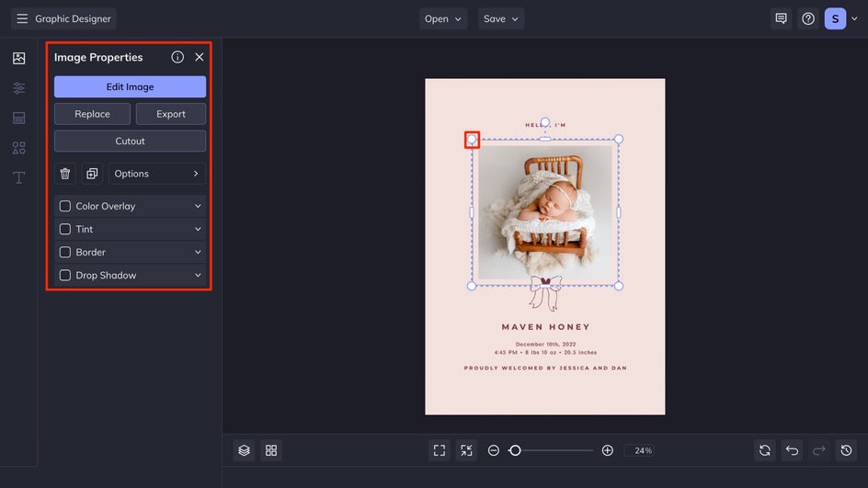Screen dimensions: 868x488
Task: Close the Image Properties panel
Action: 200,57
